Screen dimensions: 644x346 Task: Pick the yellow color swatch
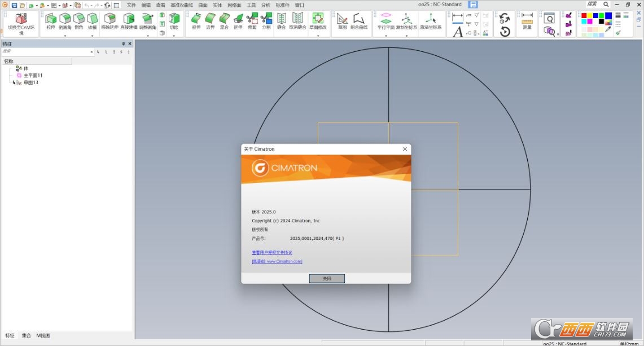pos(590,16)
